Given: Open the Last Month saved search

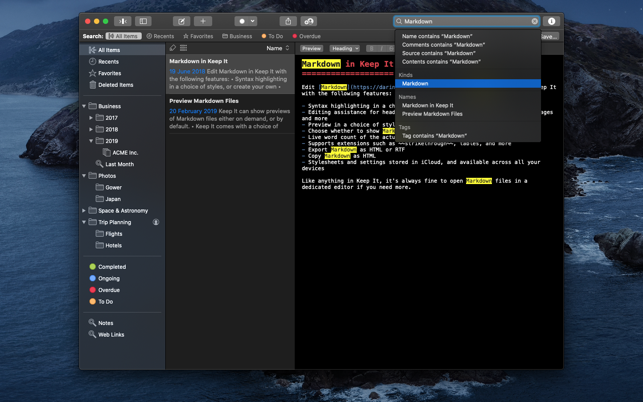Looking at the screenshot, I should point(122,164).
